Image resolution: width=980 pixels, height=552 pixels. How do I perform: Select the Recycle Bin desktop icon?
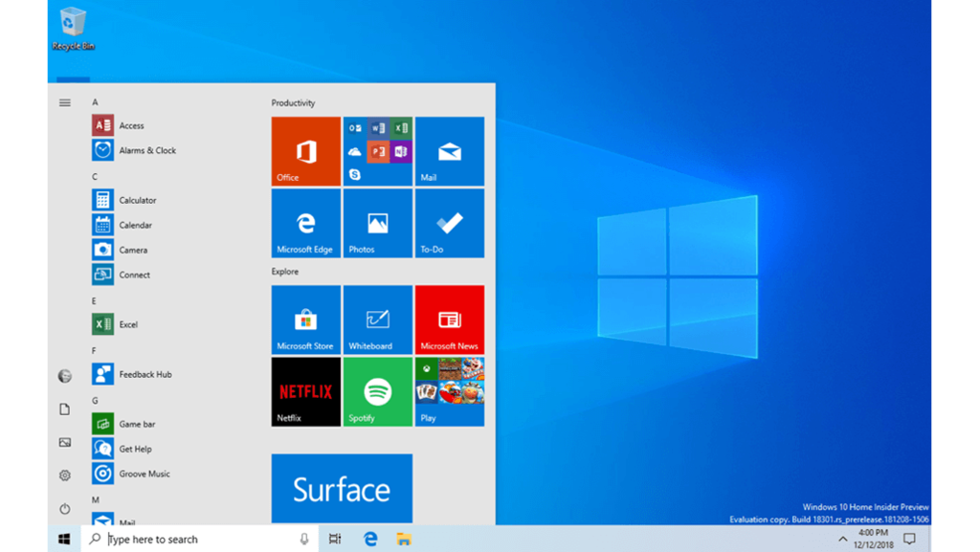click(x=73, y=30)
